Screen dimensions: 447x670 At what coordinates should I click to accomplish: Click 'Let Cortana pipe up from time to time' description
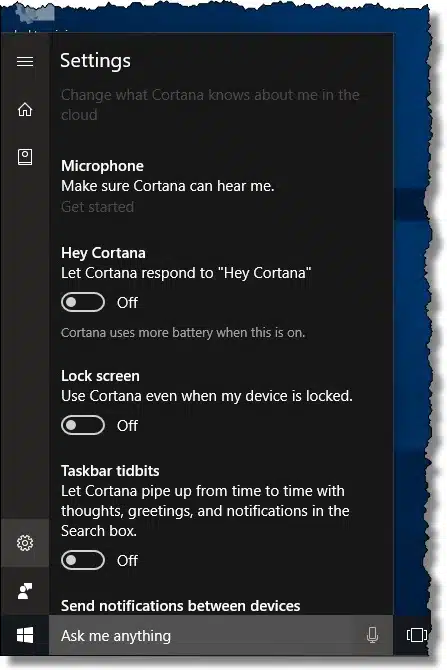[205, 511]
